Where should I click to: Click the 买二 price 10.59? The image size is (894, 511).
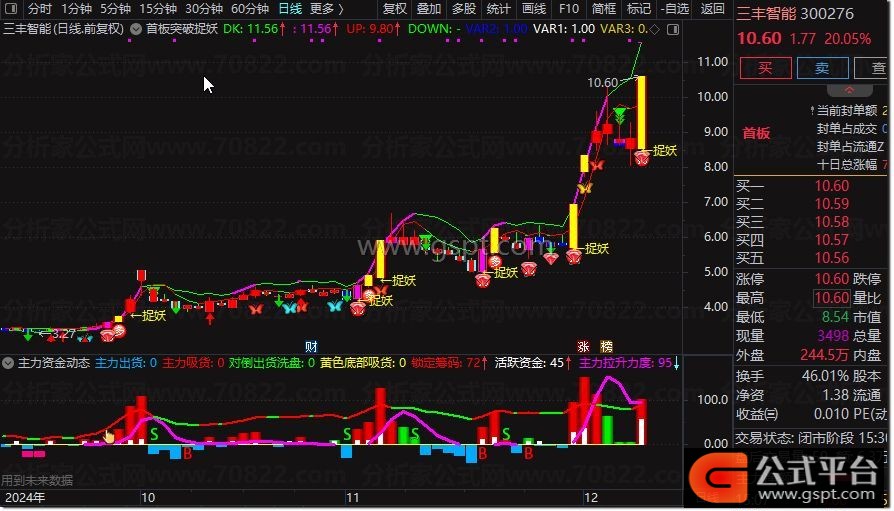(x=832, y=204)
